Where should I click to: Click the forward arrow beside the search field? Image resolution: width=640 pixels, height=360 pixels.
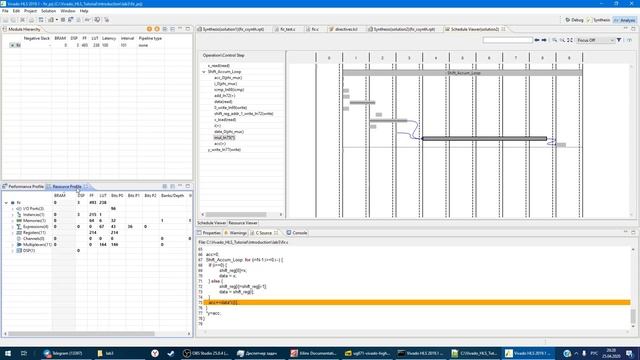point(544,40)
